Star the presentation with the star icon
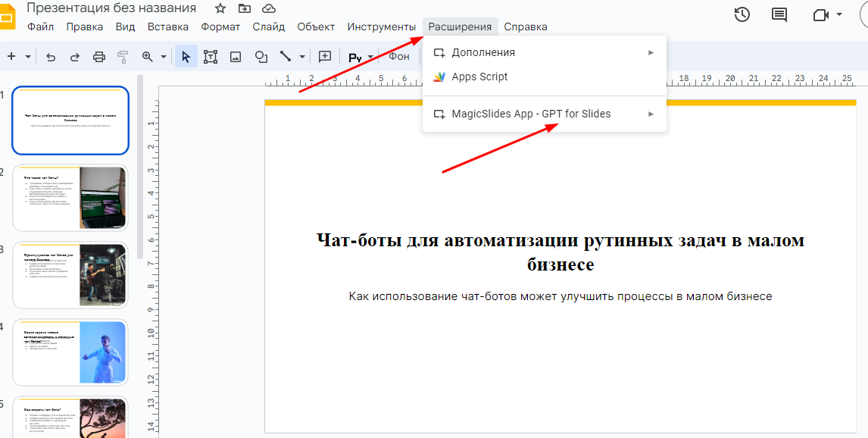This screenshot has height=438, width=868. pyautogui.click(x=220, y=8)
